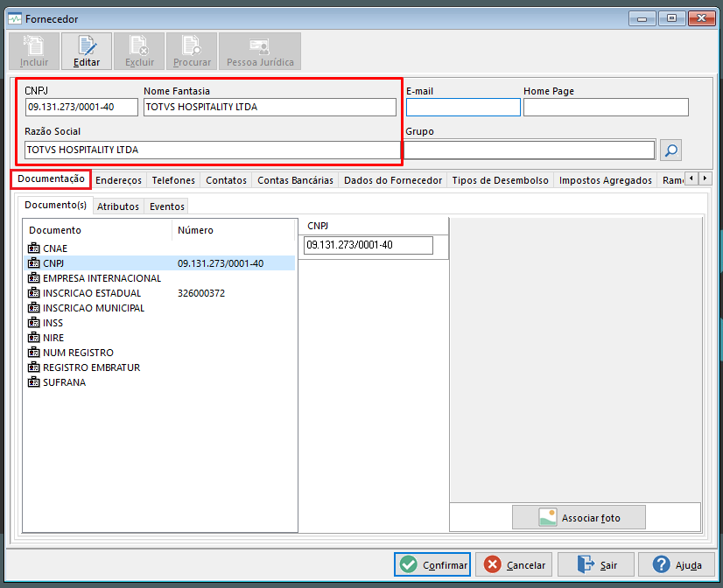The height and width of the screenshot is (588, 723).
Task: Click the Pessoa Jurídica toolbar button
Action: pos(260,51)
